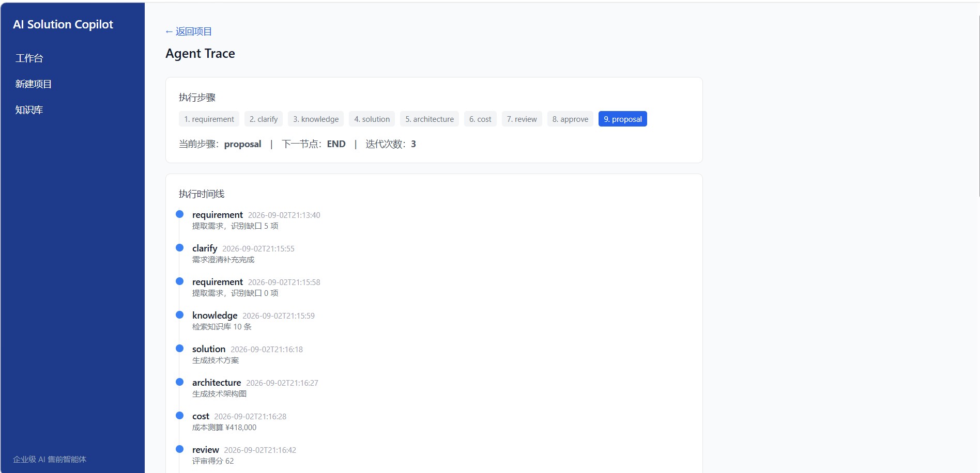Open 知识库 in the sidebar
The image size is (980, 473).
click(x=29, y=110)
